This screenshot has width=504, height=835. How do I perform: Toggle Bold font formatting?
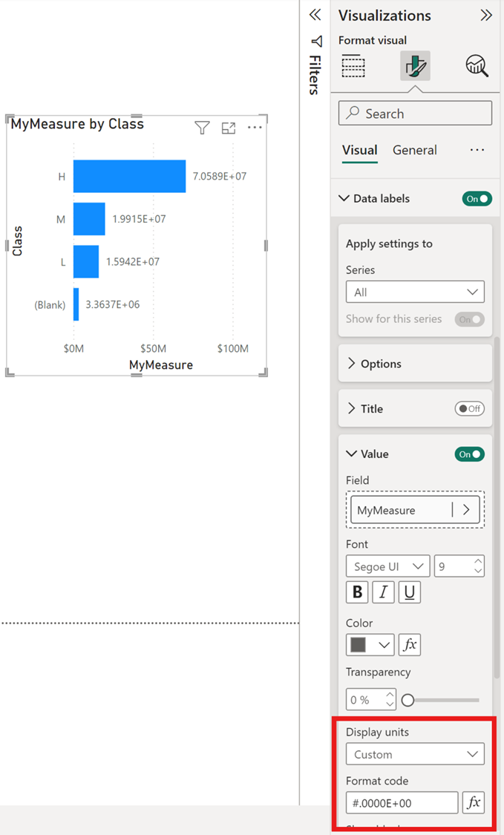tap(357, 592)
